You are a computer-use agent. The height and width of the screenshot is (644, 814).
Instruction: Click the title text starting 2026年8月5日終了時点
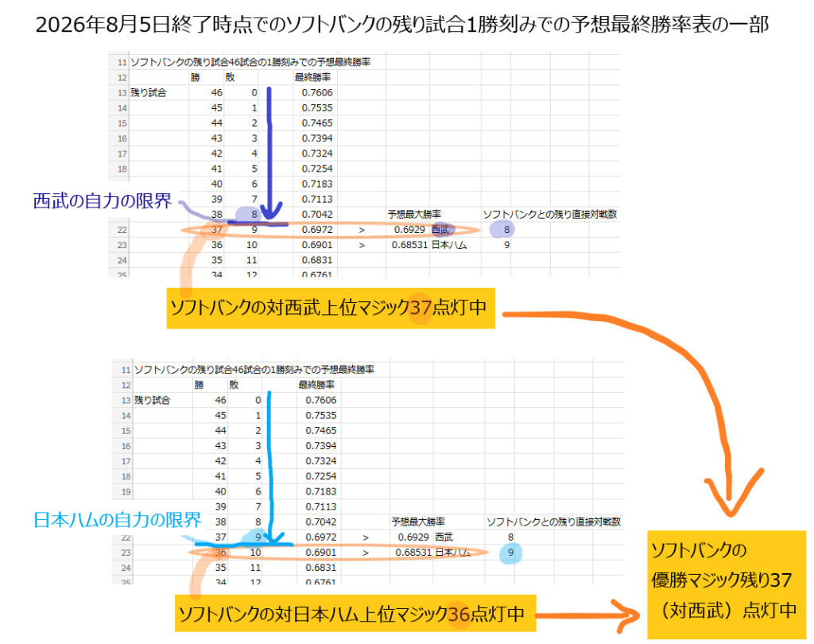[x=401, y=25]
